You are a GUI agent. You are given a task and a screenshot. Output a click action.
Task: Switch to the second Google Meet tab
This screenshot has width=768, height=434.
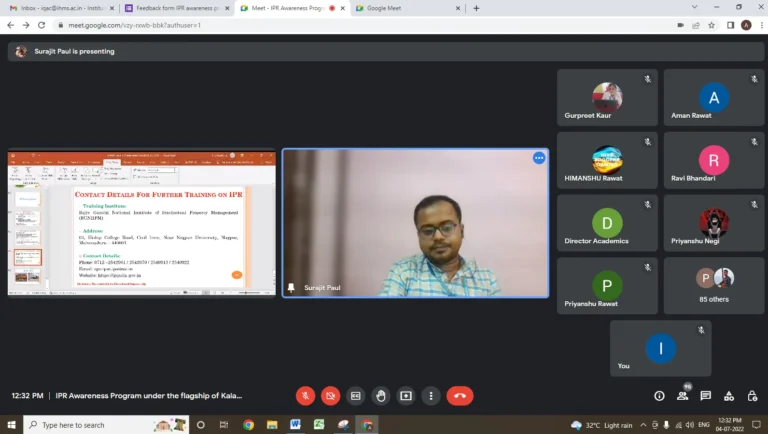pyautogui.click(x=407, y=8)
